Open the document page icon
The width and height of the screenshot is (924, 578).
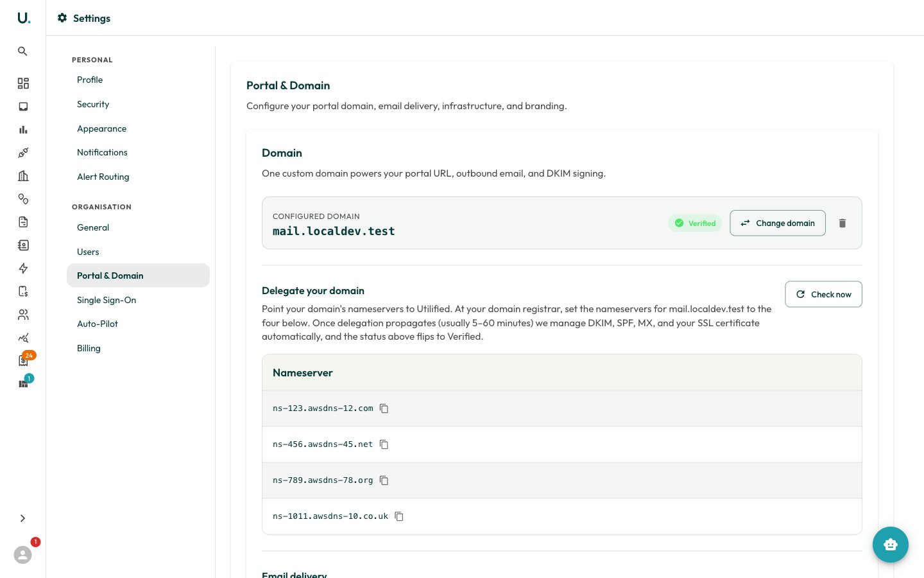(x=23, y=222)
